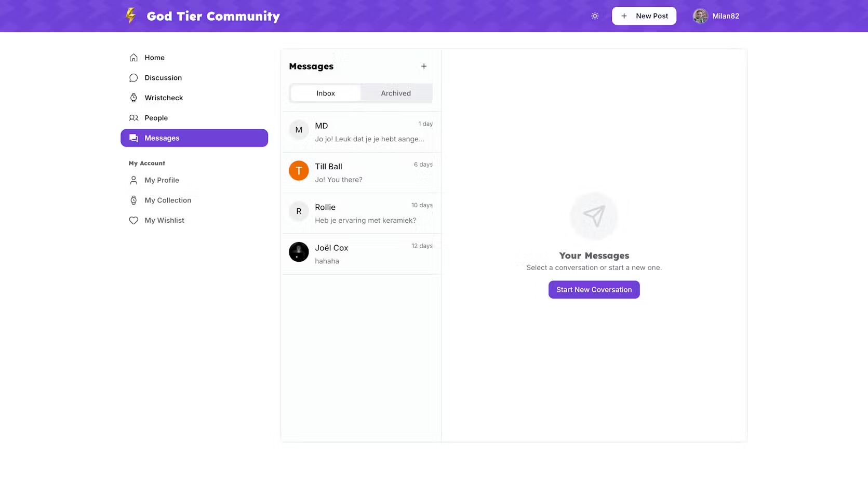Viewport: 868px width, 498px height.
Task: Switch to the Archived tab
Action: pos(396,93)
